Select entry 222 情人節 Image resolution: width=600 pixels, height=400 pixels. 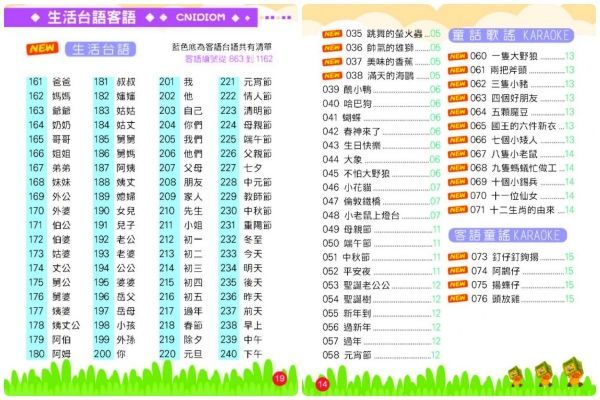coord(246,96)
